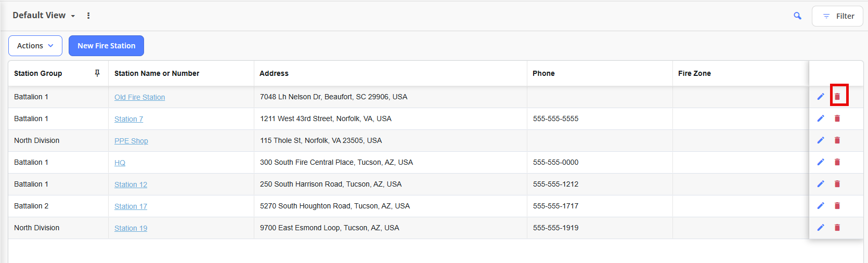
Task: Open the Filter panel
Action: [837, 16]
